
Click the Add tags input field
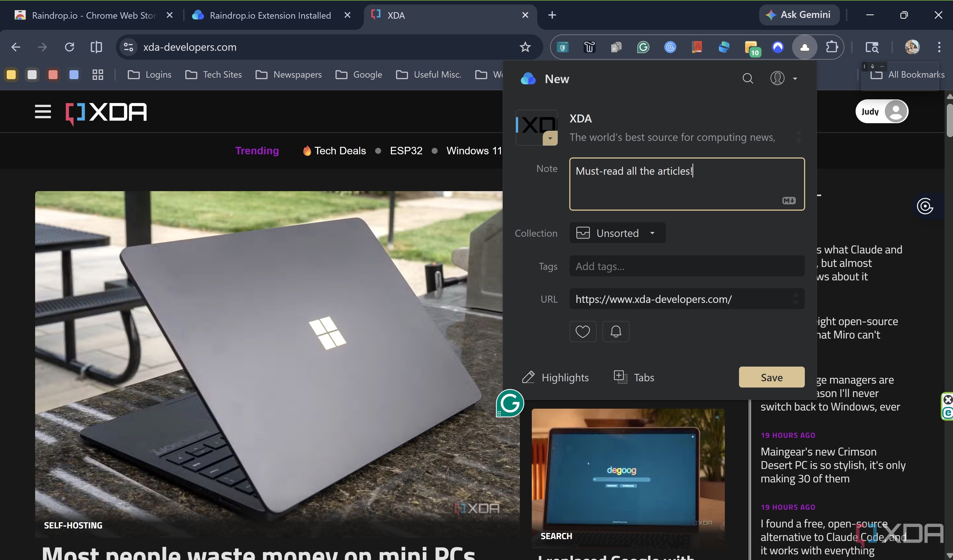point(687,266)
